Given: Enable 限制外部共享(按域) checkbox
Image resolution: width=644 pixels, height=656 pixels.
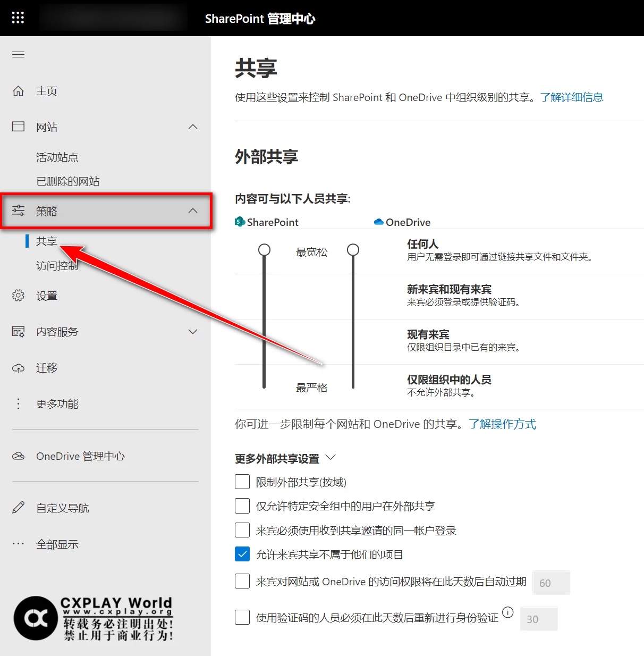Looking at the screenshot, I should click(x=242, y=482).
